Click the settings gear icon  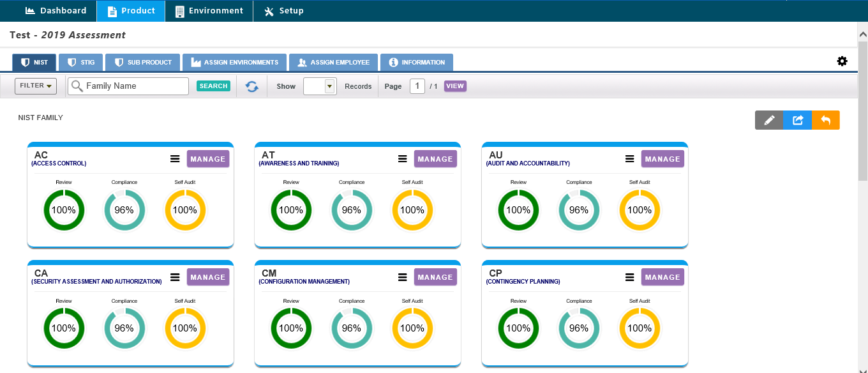pyautogui.click(x=842, y=61)
